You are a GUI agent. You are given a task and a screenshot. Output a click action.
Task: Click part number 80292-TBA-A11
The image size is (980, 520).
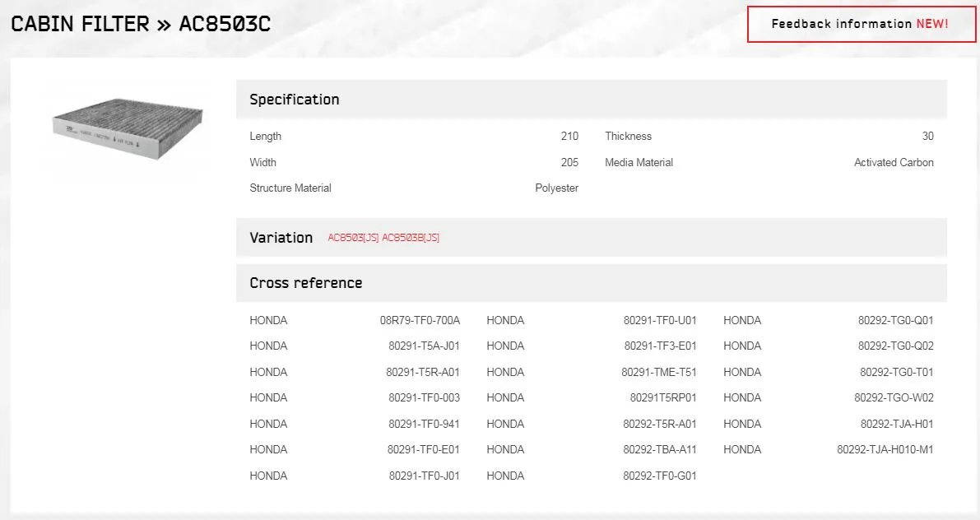pos(660,449)
